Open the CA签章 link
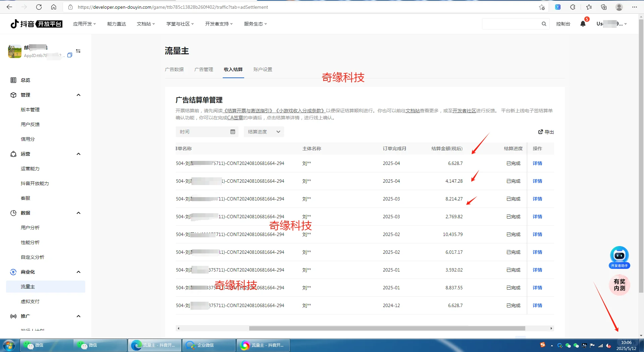This screenshot has height=352, width=644. [235, 118]
